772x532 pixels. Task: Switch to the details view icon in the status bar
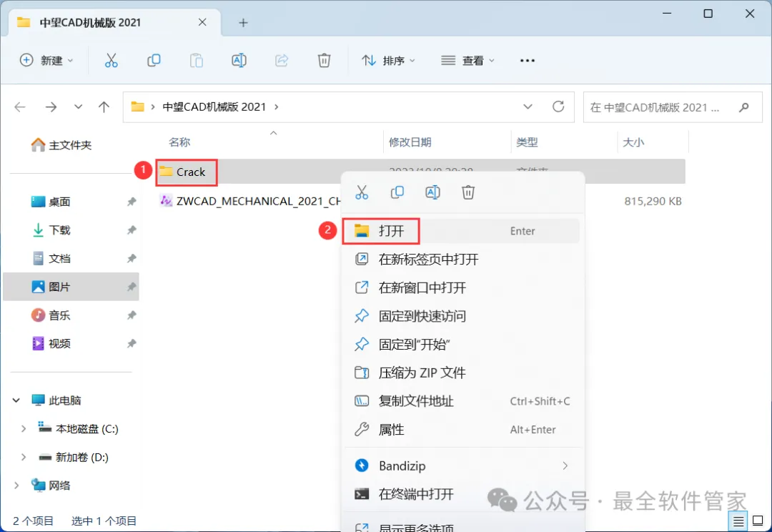738,521
